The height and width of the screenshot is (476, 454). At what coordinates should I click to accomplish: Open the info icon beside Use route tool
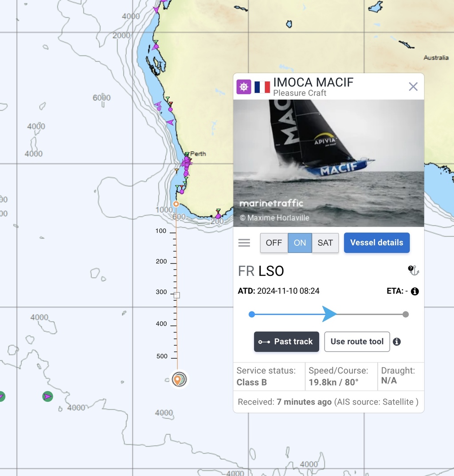point(397,342)
